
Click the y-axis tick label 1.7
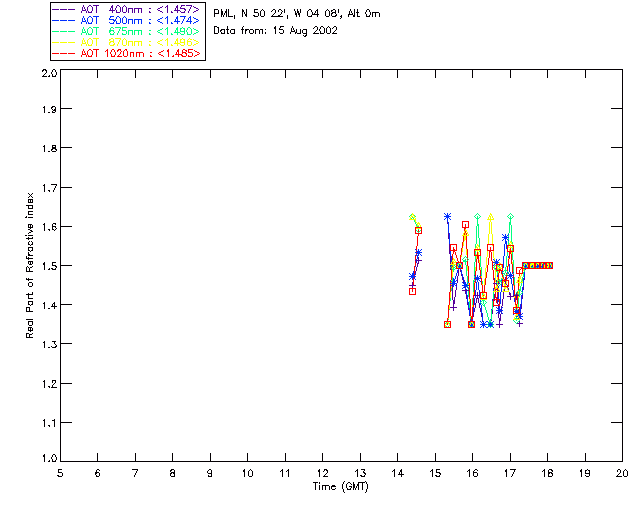[x=49, y=188]
